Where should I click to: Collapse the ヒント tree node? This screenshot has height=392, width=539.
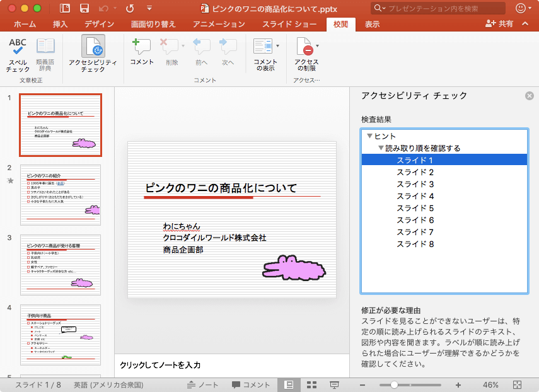pyautogui.click(x=369, y=136)
